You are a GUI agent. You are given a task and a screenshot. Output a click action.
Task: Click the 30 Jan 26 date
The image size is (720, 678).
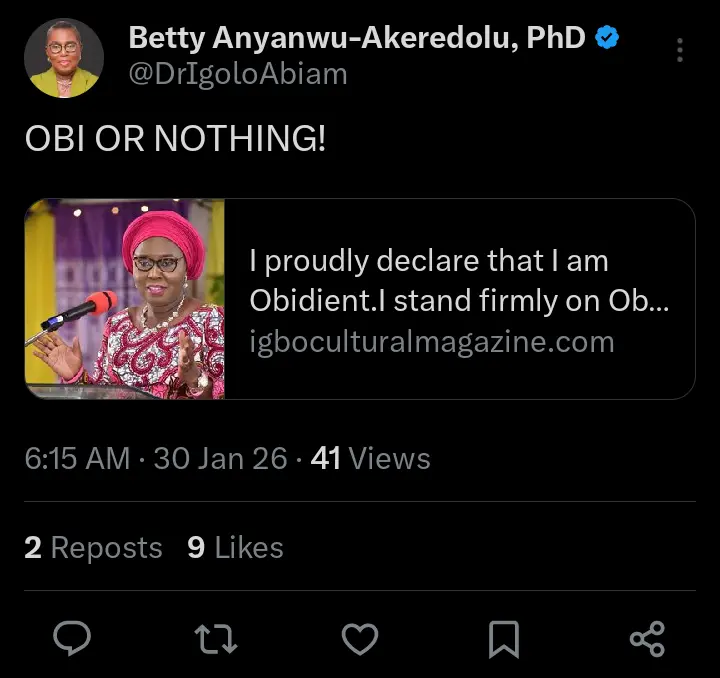pyautogui.click(x=220, y=459)
